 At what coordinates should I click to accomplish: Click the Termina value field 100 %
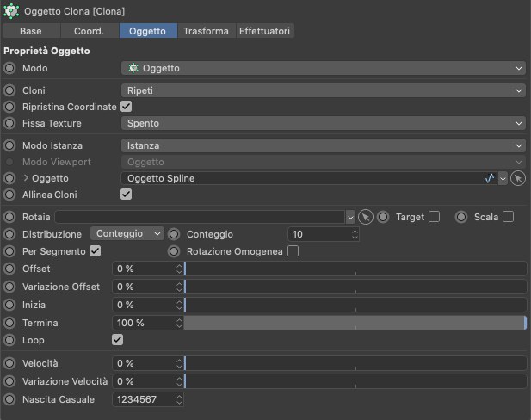[148, 323]
